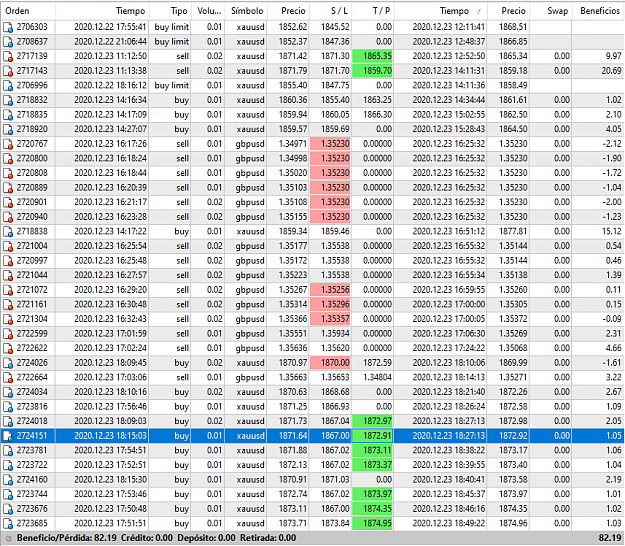Click the order icon beside 2721072

(x=8, y=290)
